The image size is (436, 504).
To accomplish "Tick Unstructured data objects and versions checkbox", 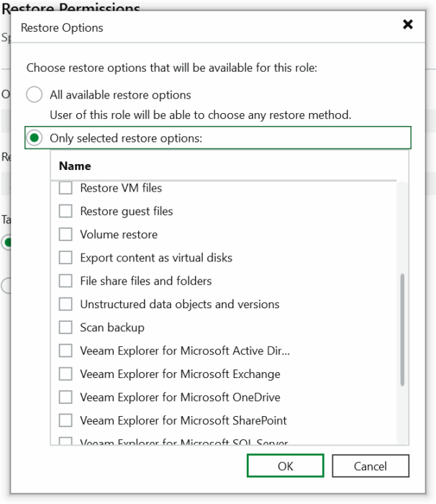I will coord(65,304).
